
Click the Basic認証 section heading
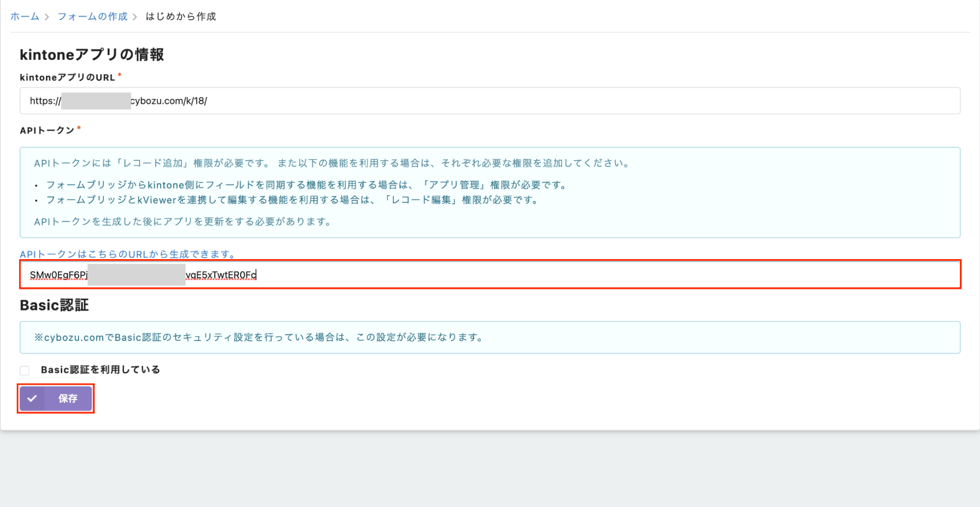pyautogui.click(x=54, y=305)
